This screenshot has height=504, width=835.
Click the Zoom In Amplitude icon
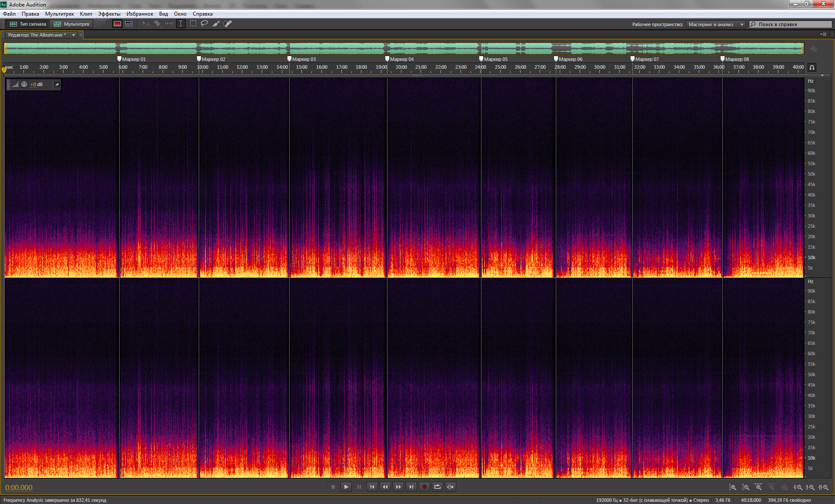click(x=733, y=487)
